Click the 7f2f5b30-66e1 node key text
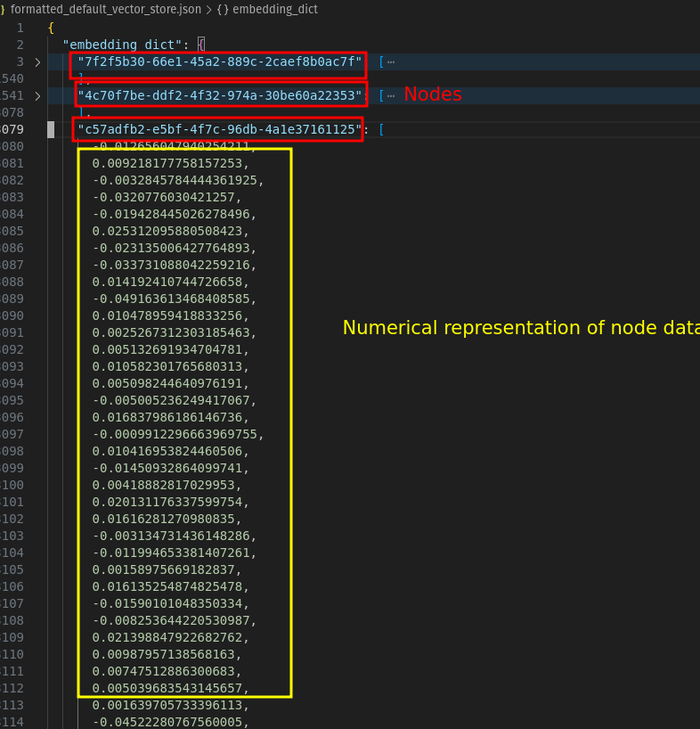This screenshot has height=729, width=700. (219, 62)
